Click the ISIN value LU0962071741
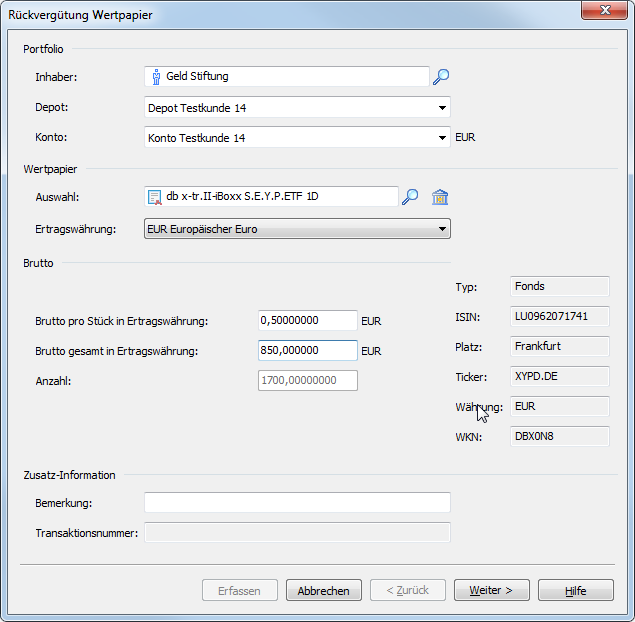635x622 pixels. click(559, 317)
